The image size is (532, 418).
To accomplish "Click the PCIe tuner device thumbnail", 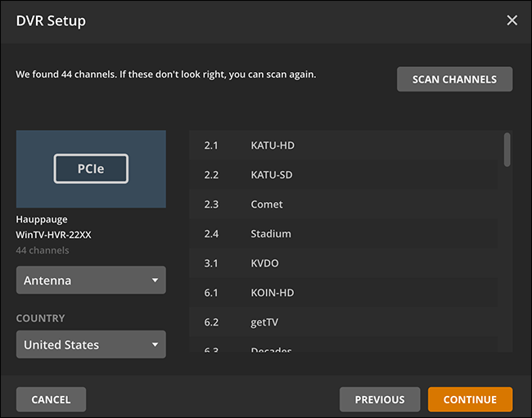I will (91, 169).
